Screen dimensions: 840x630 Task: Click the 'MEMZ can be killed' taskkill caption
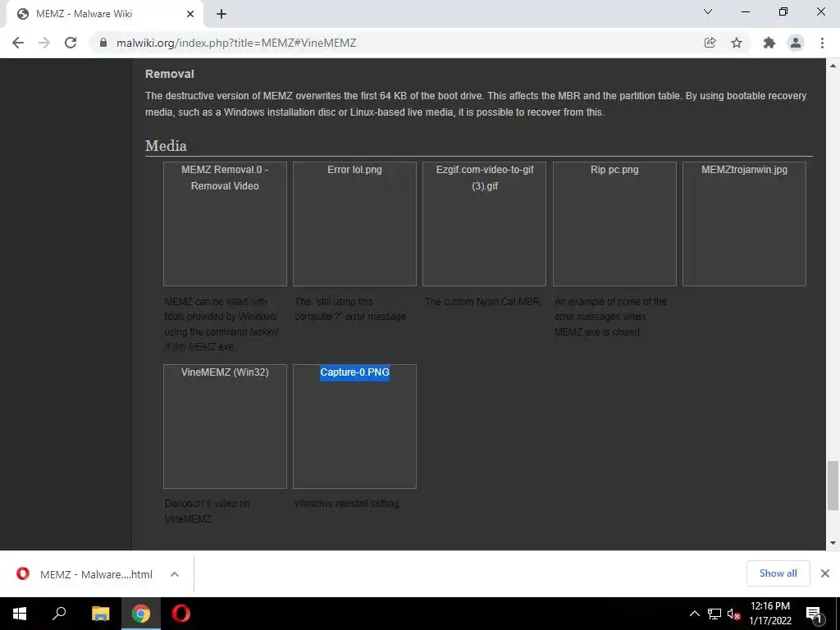coord(221,324)
